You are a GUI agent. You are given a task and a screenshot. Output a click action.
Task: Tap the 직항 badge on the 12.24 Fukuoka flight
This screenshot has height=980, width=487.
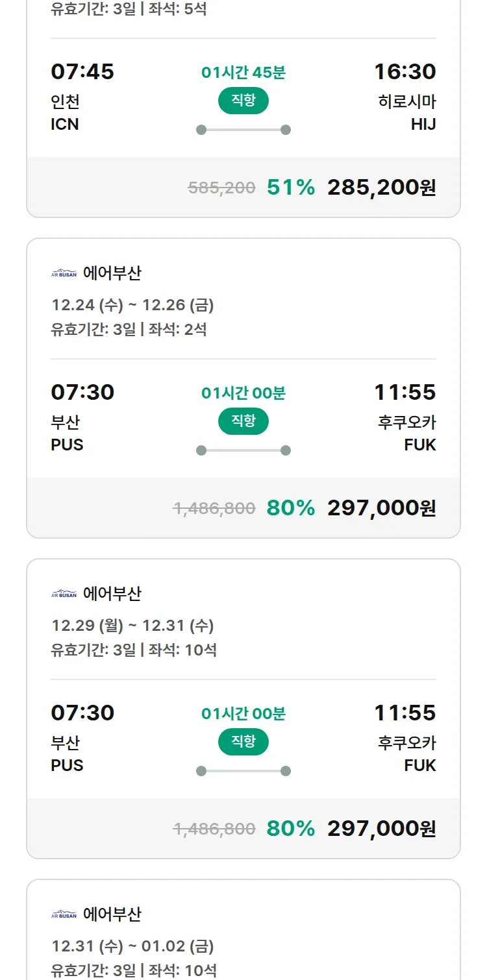(x=243, y=421)
